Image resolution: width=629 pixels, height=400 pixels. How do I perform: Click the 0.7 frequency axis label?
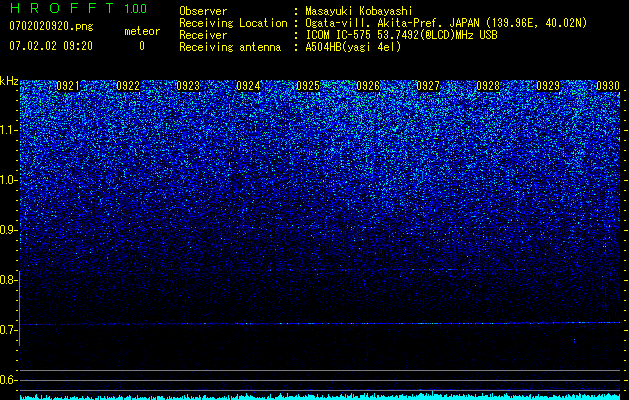pos(7,330)
